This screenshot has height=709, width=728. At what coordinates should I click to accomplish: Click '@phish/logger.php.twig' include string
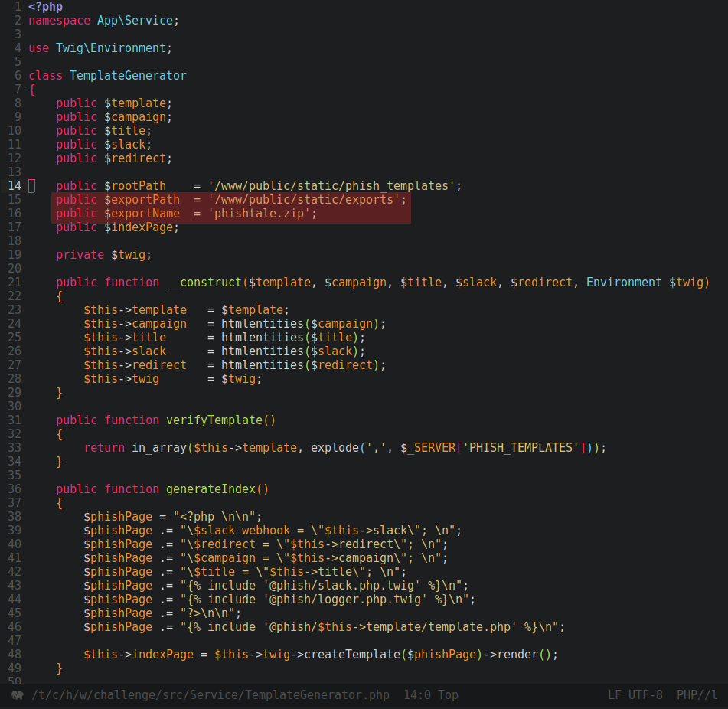345,600
